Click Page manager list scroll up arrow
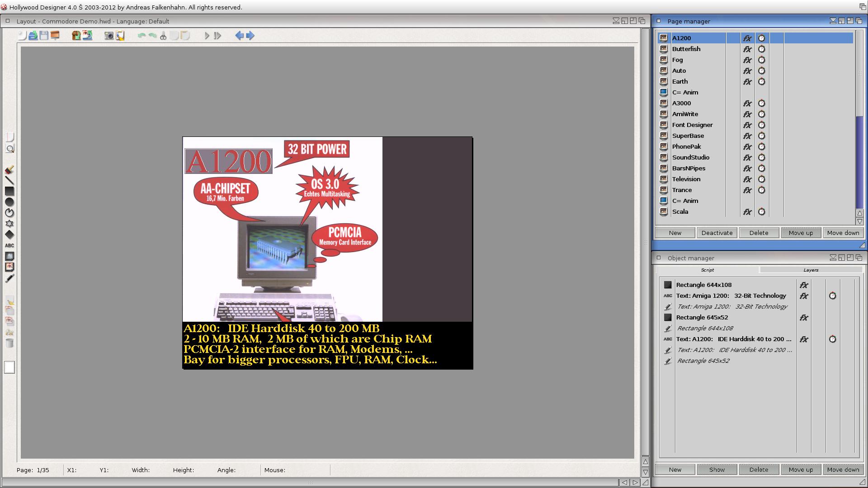 (x=859, y=213)
